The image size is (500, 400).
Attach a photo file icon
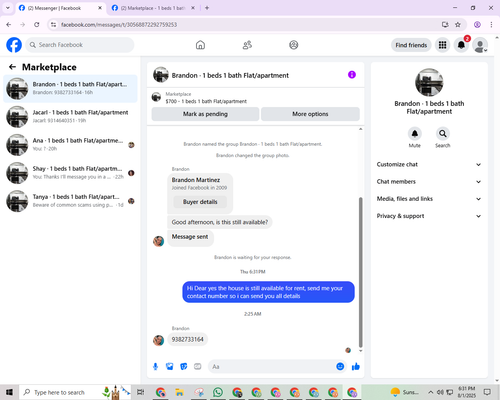[x=170, y=367]
